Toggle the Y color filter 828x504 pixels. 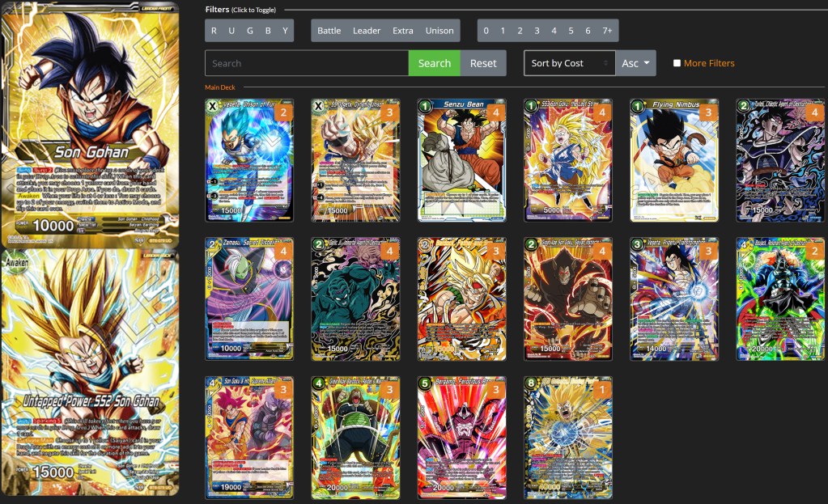pos(285,31)
